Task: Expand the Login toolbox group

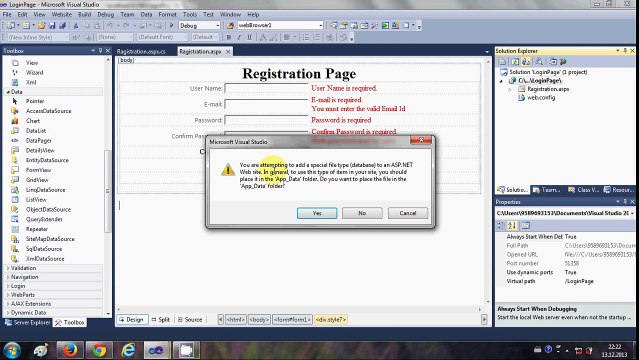Action: 8,286
